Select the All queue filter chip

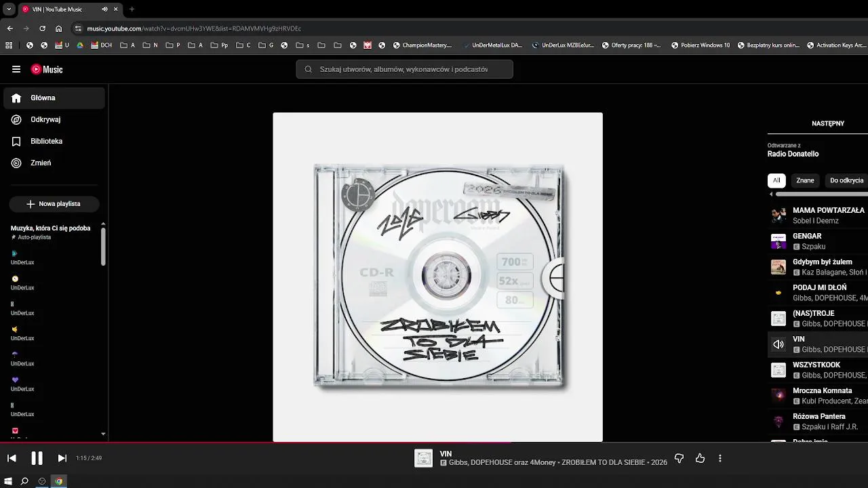coord(776,180)
